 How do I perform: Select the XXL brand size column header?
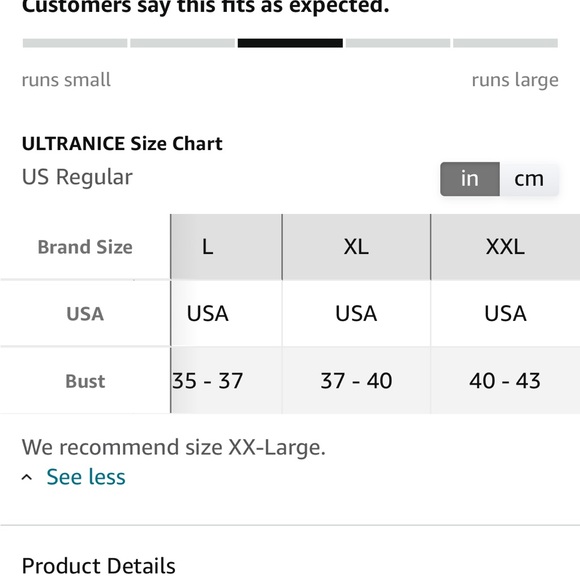click(x=505, y=247)
